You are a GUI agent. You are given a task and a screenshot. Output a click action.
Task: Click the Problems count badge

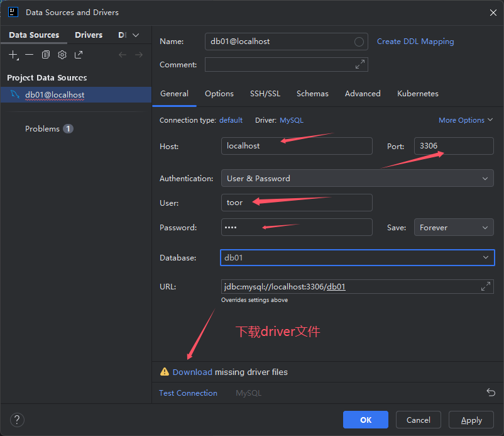tap(68, 129)
